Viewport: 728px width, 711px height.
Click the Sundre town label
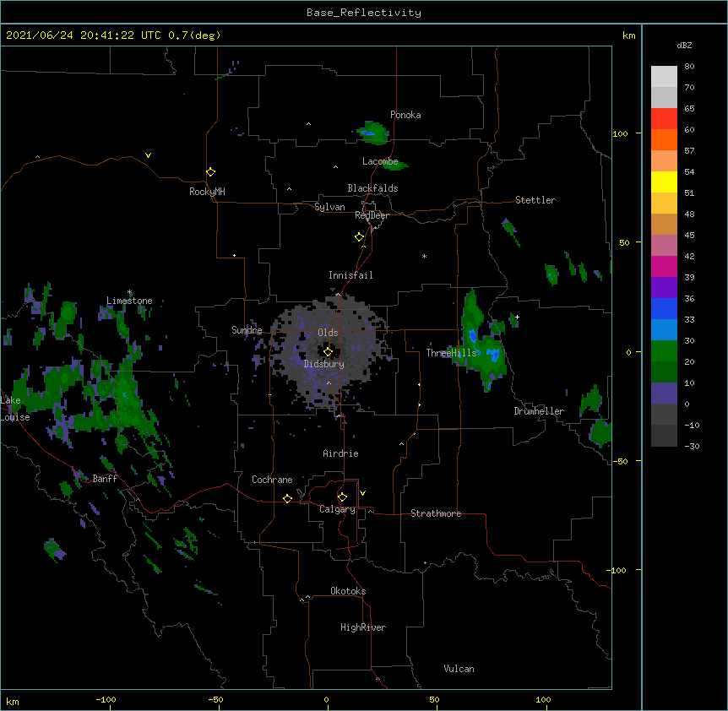pyautogui.click(x=247, y=330)
